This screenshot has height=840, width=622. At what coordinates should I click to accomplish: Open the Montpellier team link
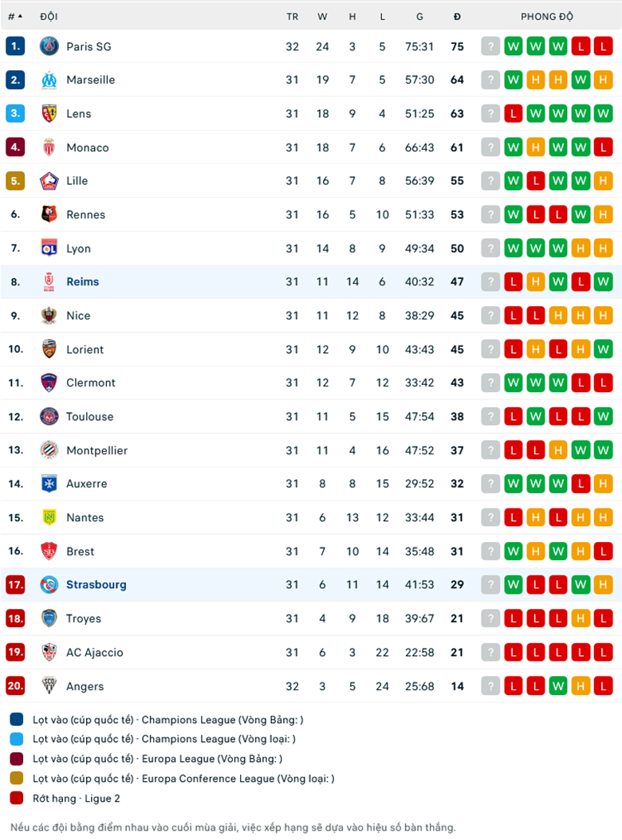point(96,450)
